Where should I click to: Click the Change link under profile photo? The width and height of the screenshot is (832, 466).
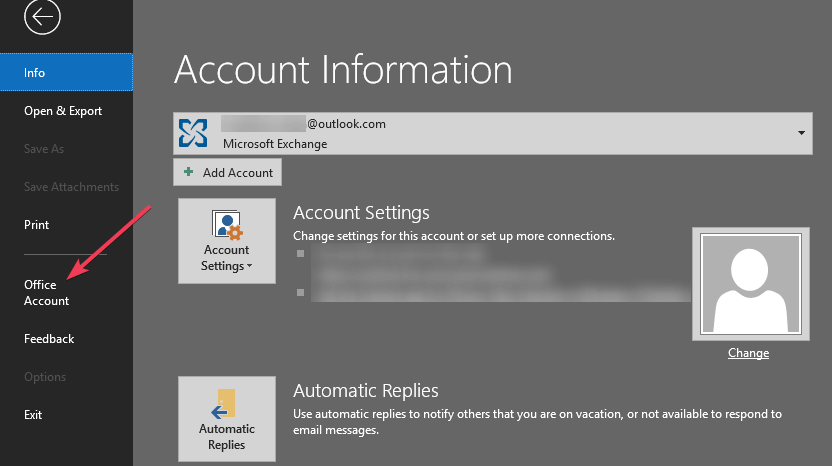[x=748, y=353]
